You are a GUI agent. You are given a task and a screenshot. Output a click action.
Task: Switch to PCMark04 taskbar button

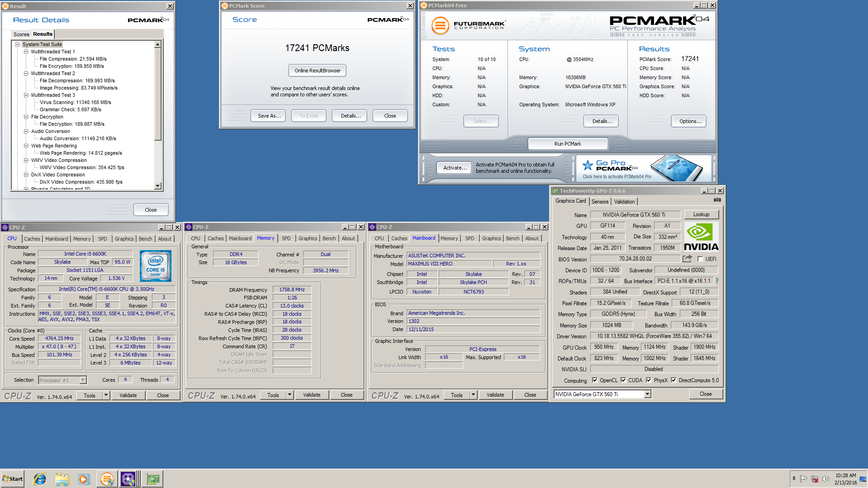[107, 479]
